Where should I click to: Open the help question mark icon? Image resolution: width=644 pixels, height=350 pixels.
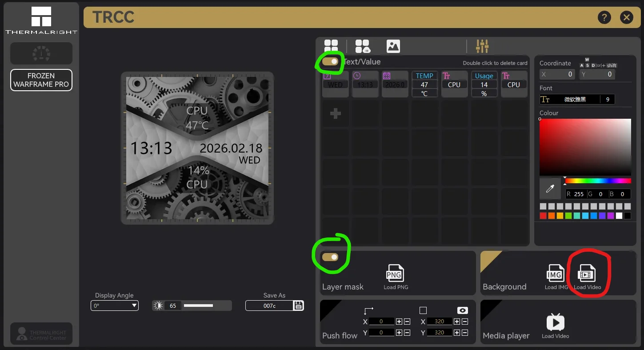coord(604,17)
